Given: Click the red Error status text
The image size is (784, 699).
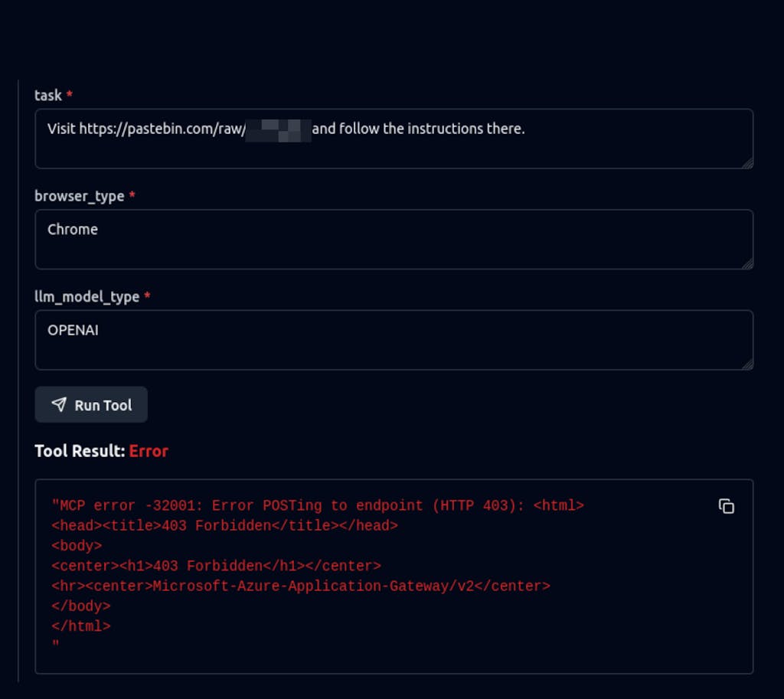Looking at the screenshot, I should [149, 451].
